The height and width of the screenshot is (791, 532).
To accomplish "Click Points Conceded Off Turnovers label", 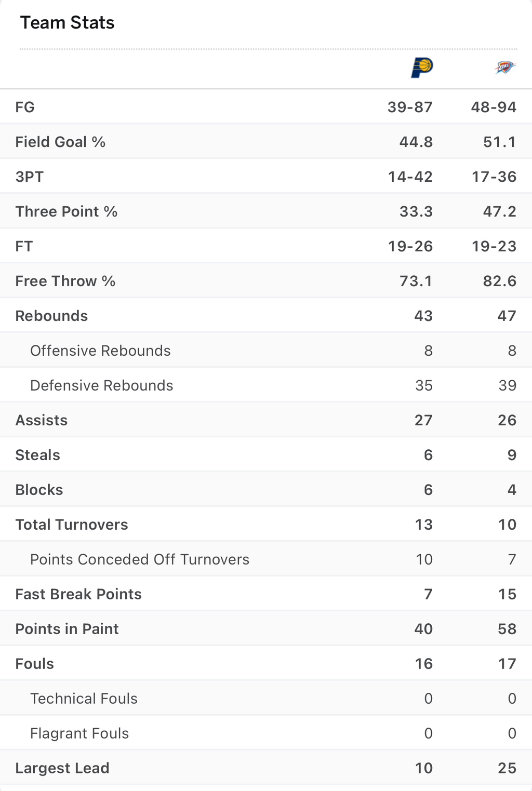I will pyautogui.click(x=140, y=559).
